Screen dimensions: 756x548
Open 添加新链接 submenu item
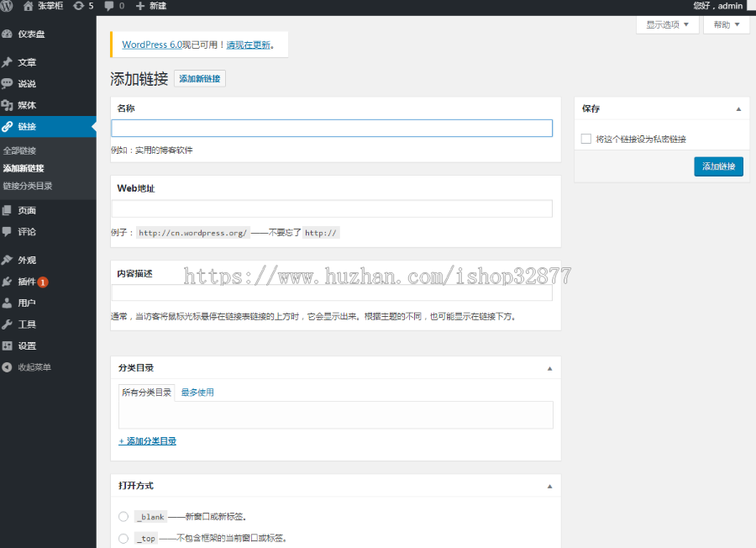click(x=24, y=168)
